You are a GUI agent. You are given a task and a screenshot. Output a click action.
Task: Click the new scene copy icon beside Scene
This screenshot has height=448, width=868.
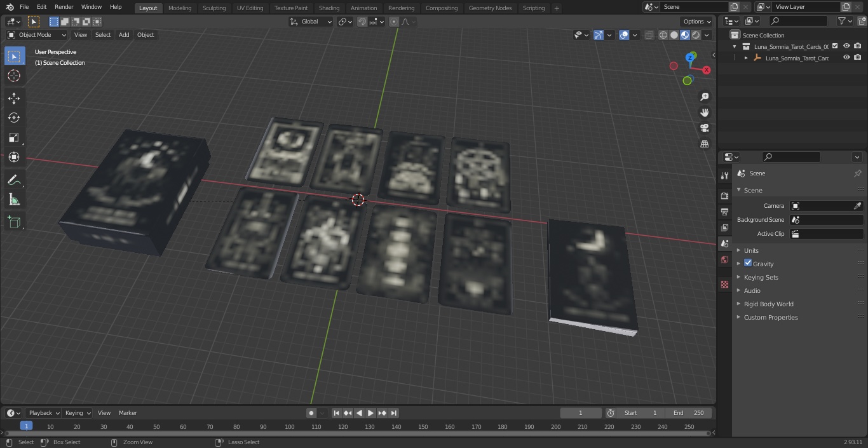click(x=734, y=7)
